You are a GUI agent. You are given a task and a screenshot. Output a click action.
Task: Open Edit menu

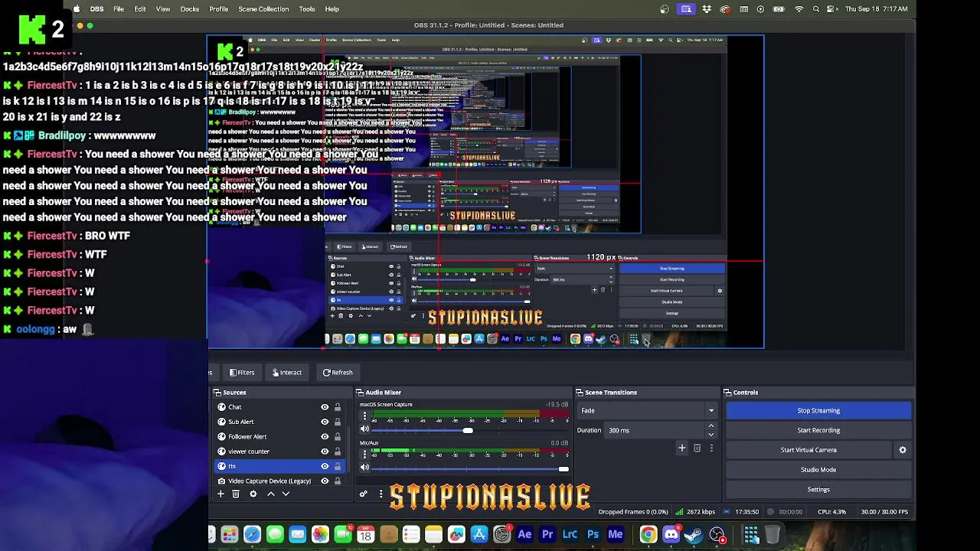pyautogui.click(x=140, y=9)
